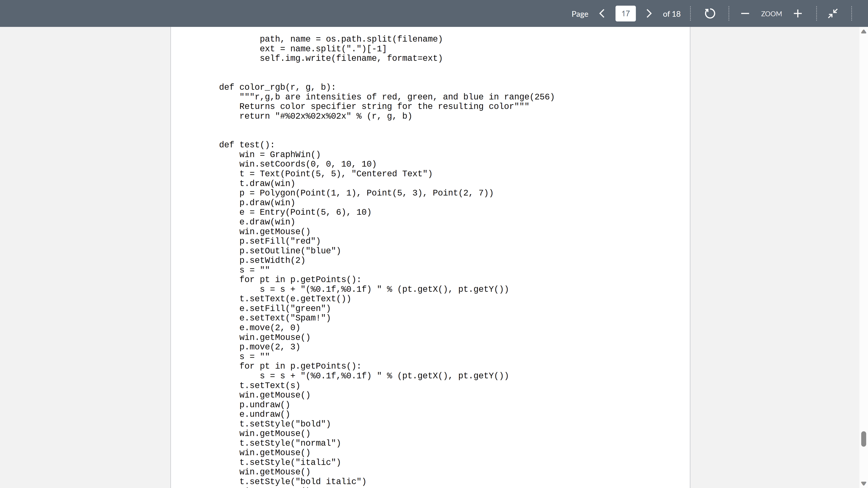Click the 'win = GraphWin()' line
Screen dimensions: 868x488
[280, 155]
